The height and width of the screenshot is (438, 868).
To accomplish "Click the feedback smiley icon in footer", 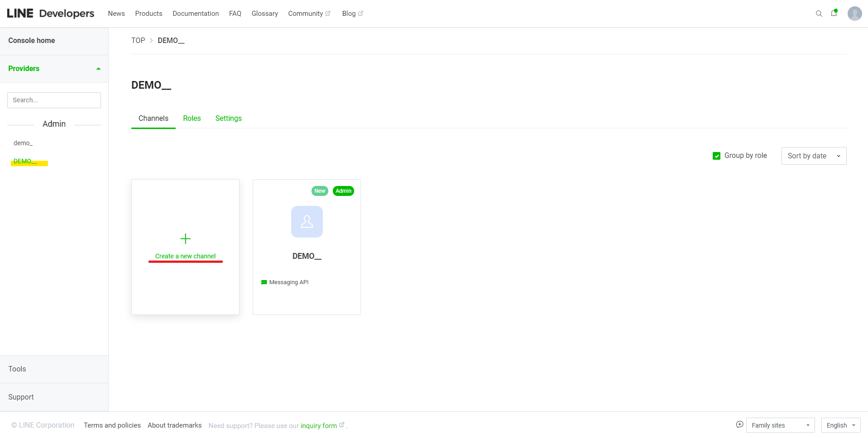I will pyautogui.click(x=739, y=424).
